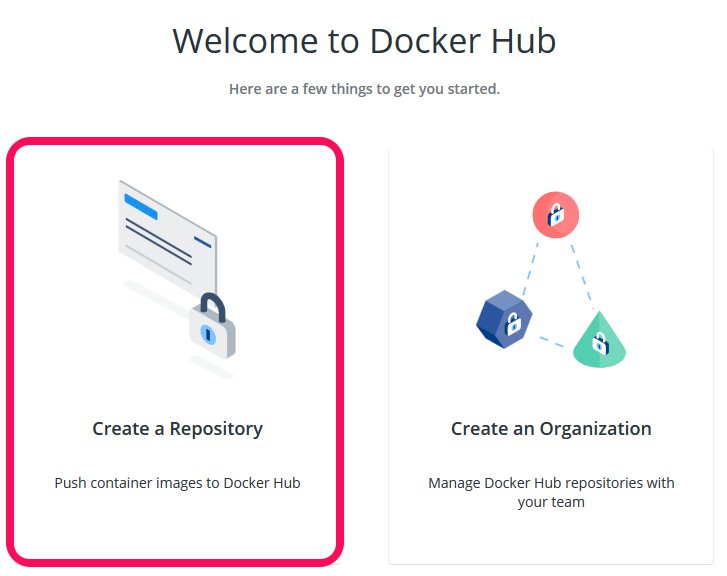Click the red circle lock icon
The width and height of the screenshot is (727, 576).
(555, 215)
